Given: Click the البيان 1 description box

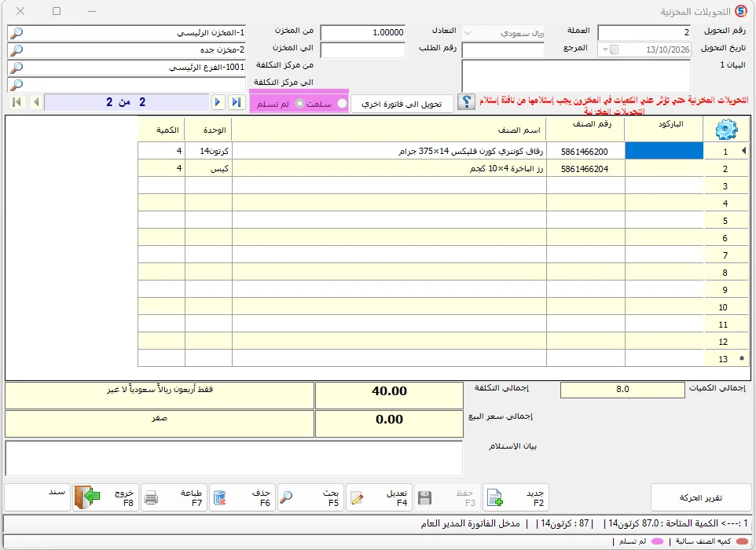Looking at the screenshot, I should [576, 75].
